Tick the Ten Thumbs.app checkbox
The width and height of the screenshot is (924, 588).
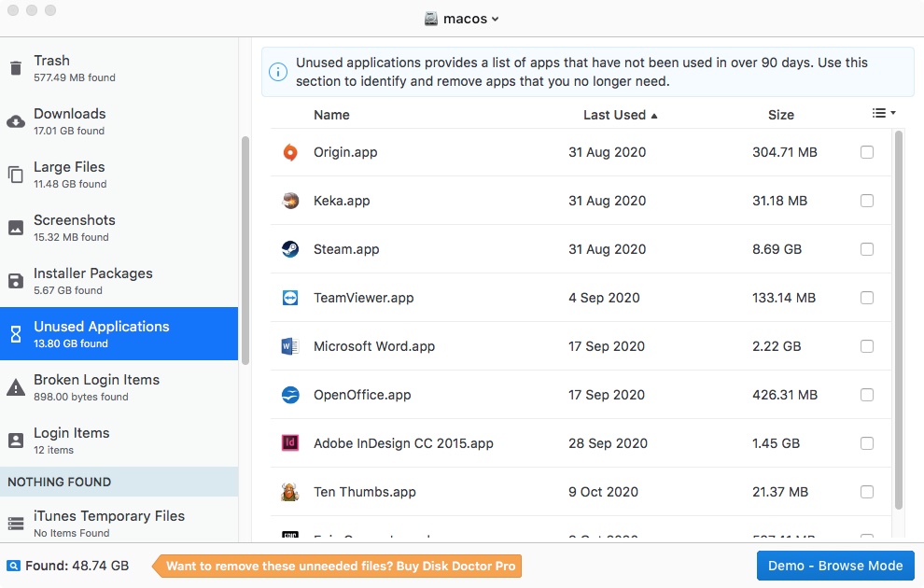point(867,492)
